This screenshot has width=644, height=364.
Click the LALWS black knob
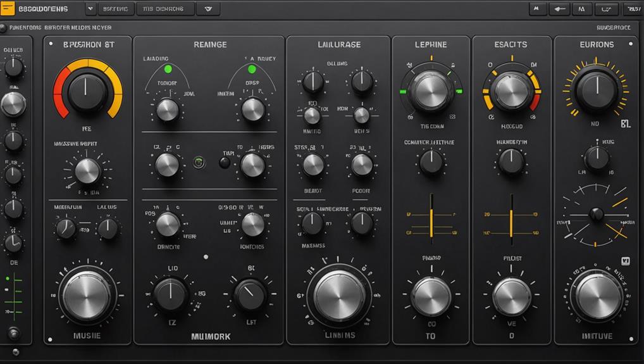click(108, 228)
